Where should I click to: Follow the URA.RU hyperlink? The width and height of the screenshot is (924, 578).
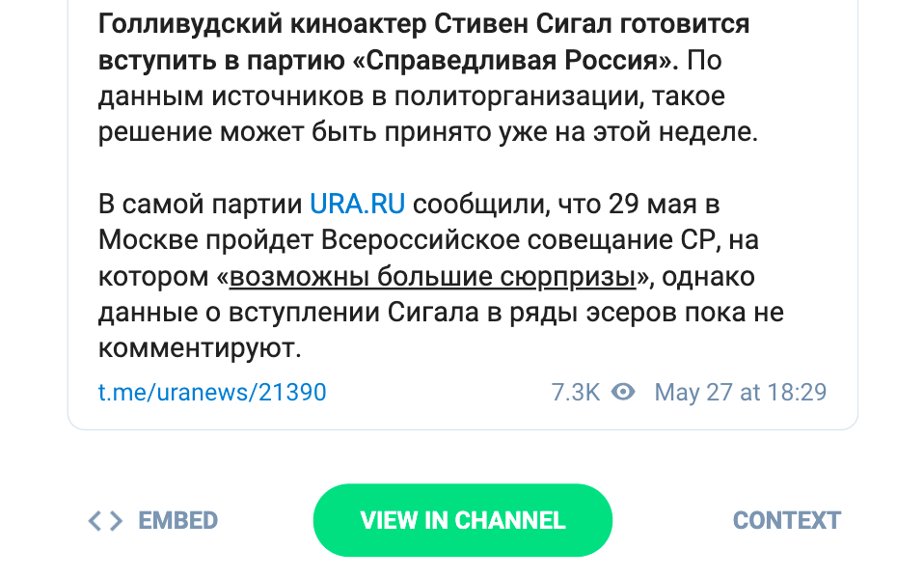pos(357,204)
